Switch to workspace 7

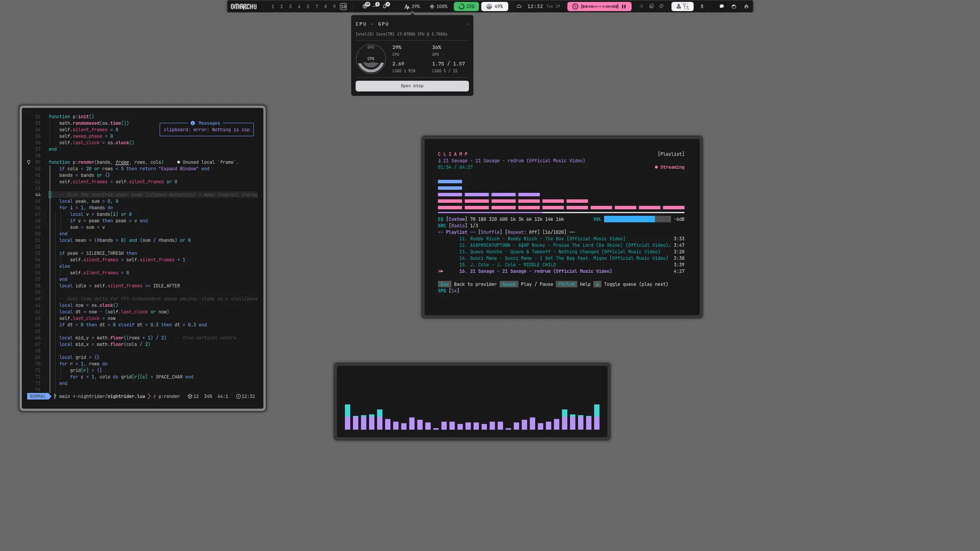tap(316, 7)
